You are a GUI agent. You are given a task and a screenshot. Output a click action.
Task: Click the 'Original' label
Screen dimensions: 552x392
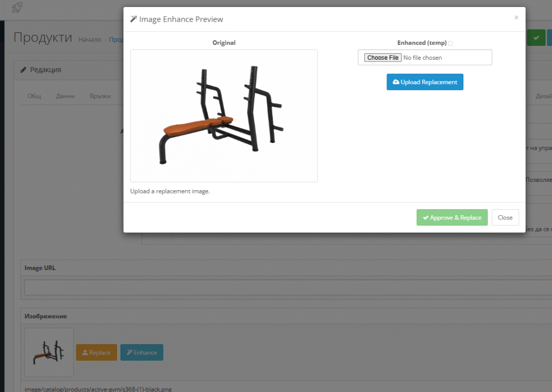[x=224, y=43]
